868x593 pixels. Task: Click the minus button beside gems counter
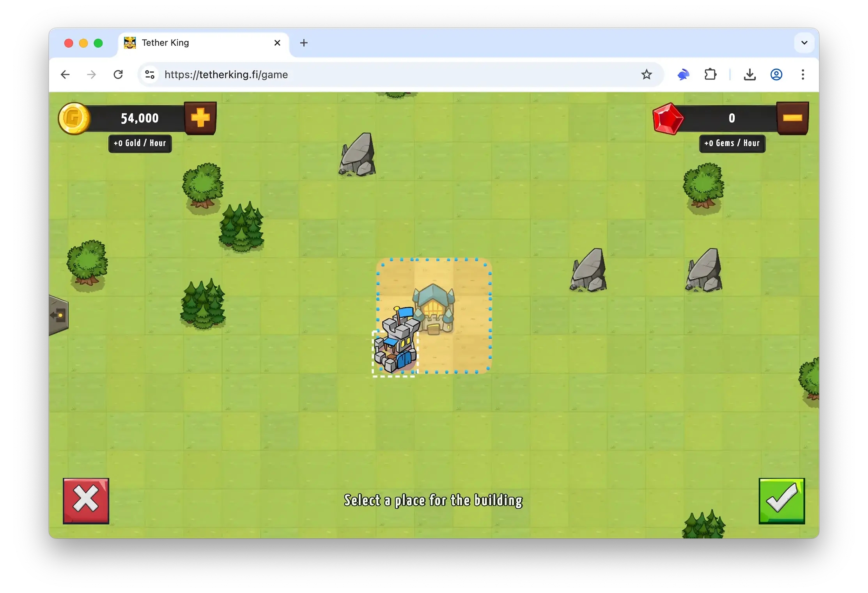pyautogui.click(x=792, y=118)
